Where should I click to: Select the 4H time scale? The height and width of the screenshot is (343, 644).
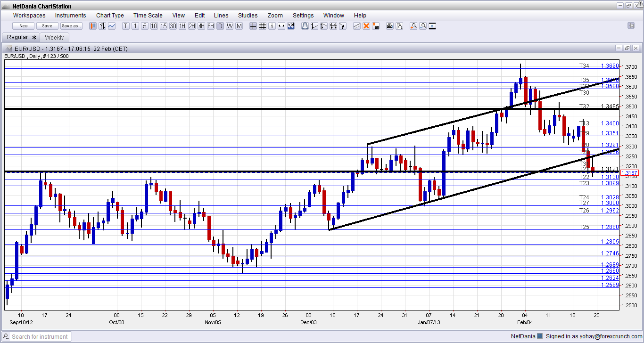tap(201, 26)
